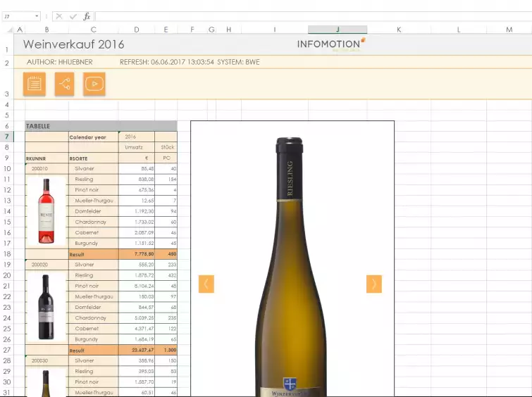The height and width of the screenshot is (397, 532).
Task: Show the next wine bottle image
Action: (373, 284)
